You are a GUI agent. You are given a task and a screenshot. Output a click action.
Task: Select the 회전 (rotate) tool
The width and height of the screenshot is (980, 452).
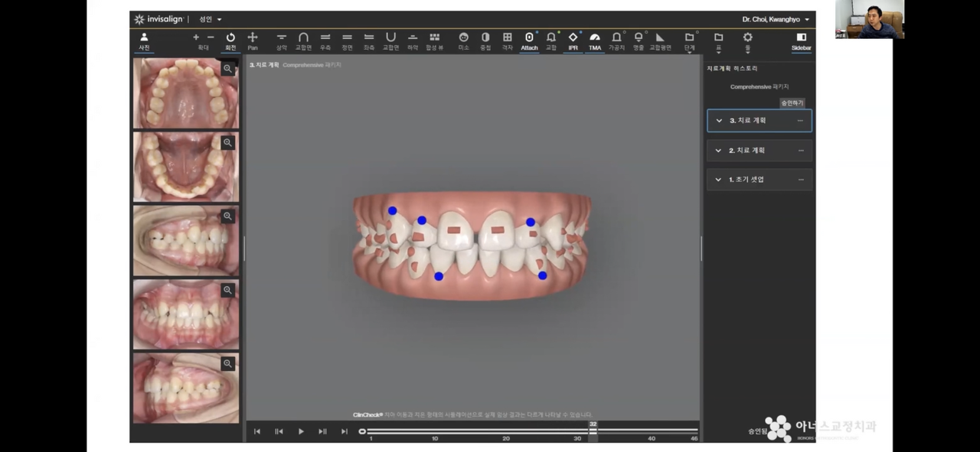(x=230, y=41)
